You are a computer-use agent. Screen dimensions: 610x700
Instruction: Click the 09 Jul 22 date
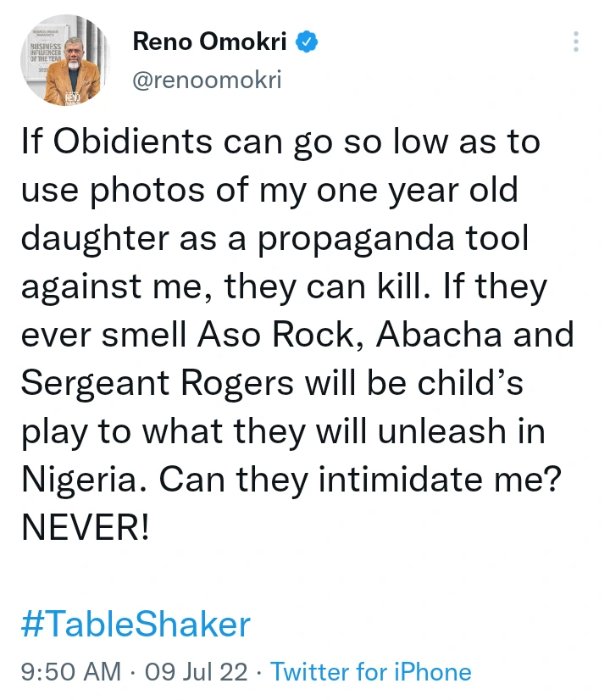point(197,672)
